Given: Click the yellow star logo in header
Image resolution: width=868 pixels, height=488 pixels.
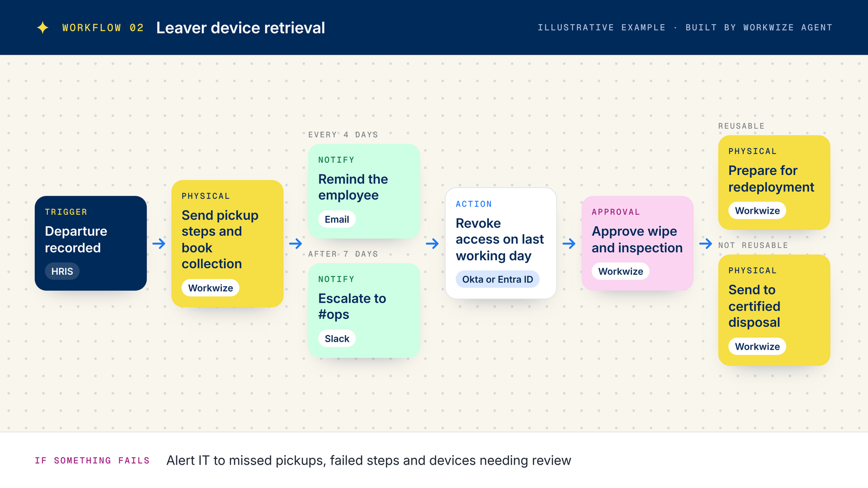Looking at the screenshot, I should point(43,28).
